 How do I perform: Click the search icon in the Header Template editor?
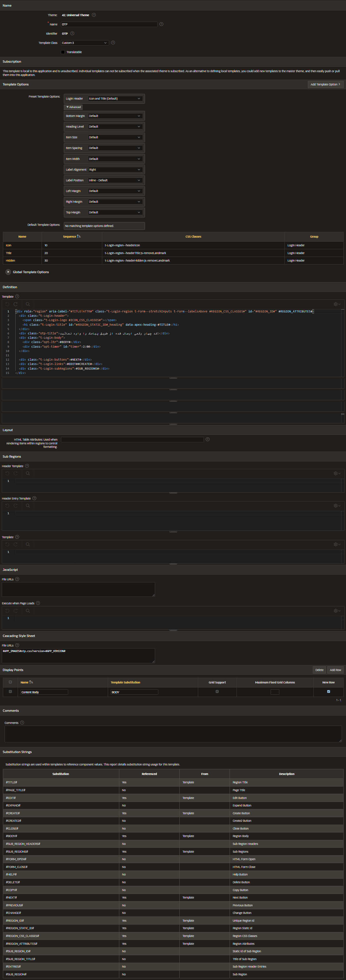(x=28, y=473)
